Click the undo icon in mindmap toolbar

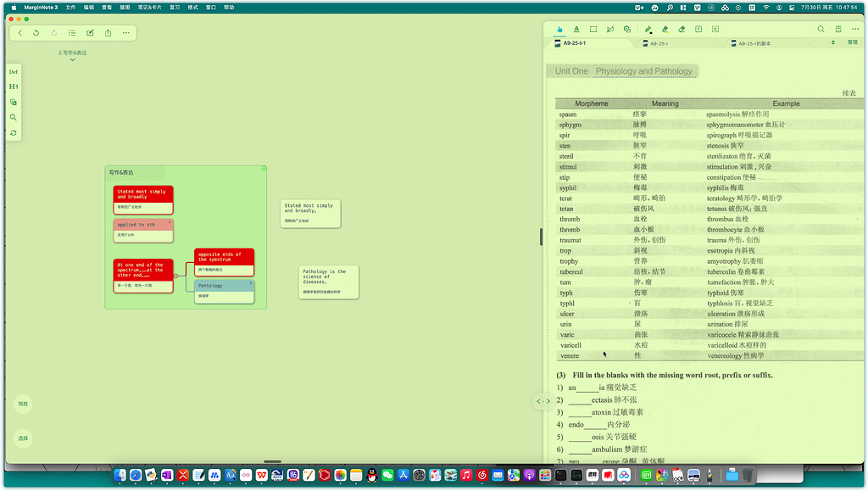36,33
